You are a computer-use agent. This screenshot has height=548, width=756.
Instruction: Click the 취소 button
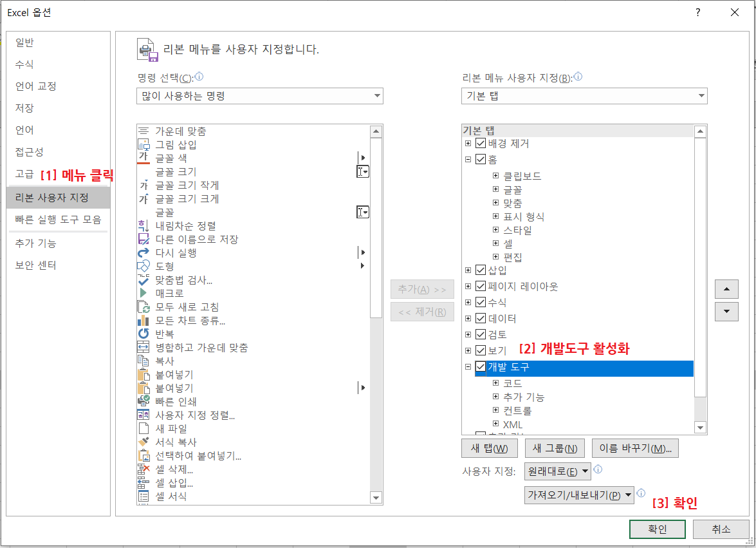(721, 529)
